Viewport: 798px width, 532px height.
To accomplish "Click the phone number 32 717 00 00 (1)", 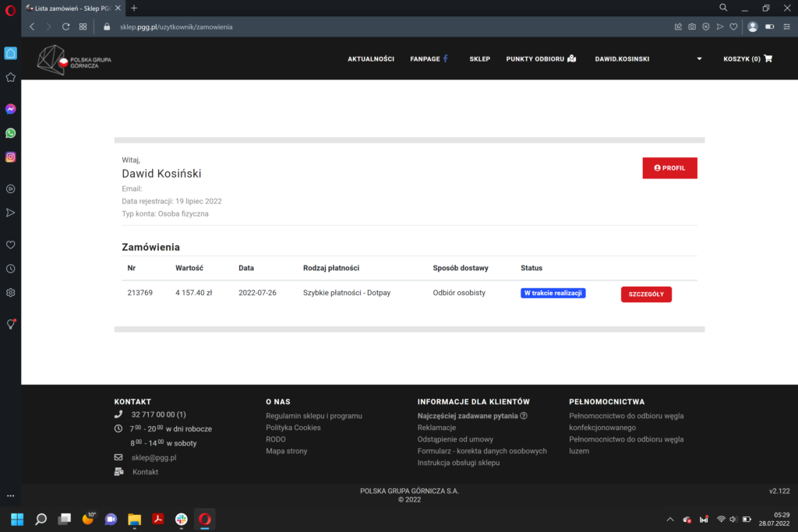I will (158, 414).
